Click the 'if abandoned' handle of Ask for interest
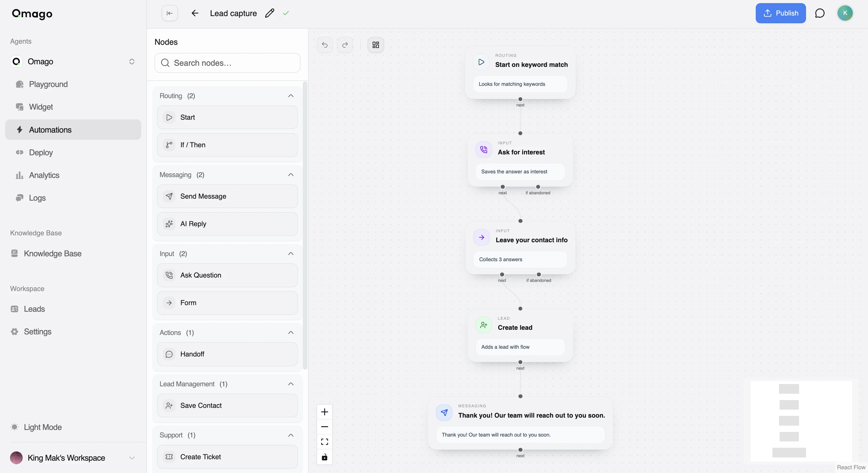This screenshot has height=473, width=868. pyautogui.click(x=538, y=187)
